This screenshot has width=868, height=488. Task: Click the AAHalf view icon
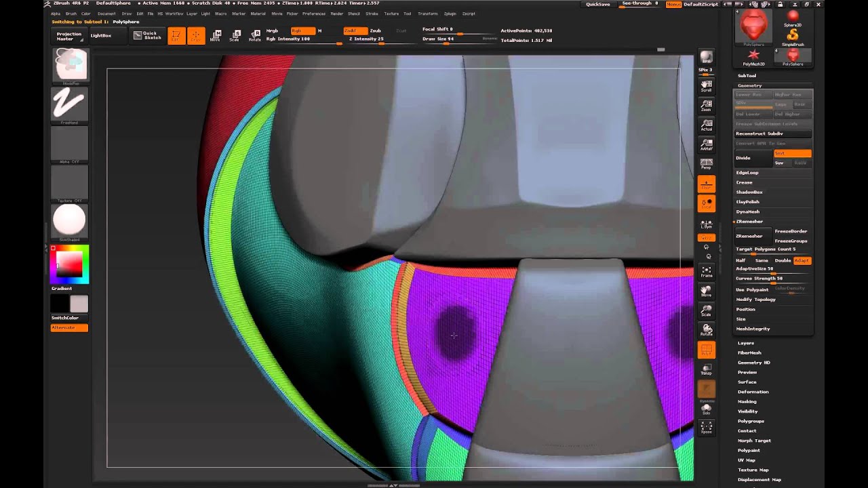(706, 144)
